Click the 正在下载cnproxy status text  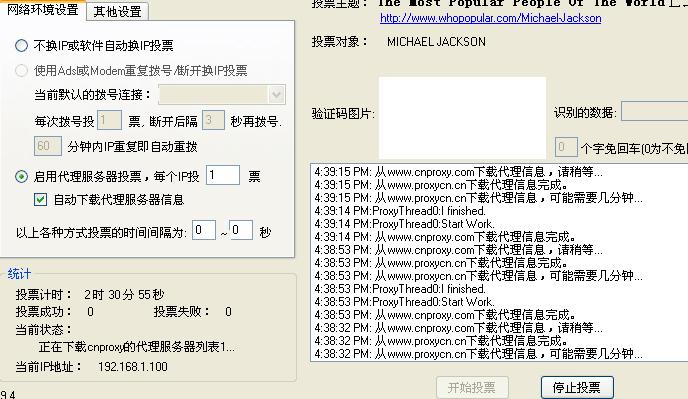point(136,347)
